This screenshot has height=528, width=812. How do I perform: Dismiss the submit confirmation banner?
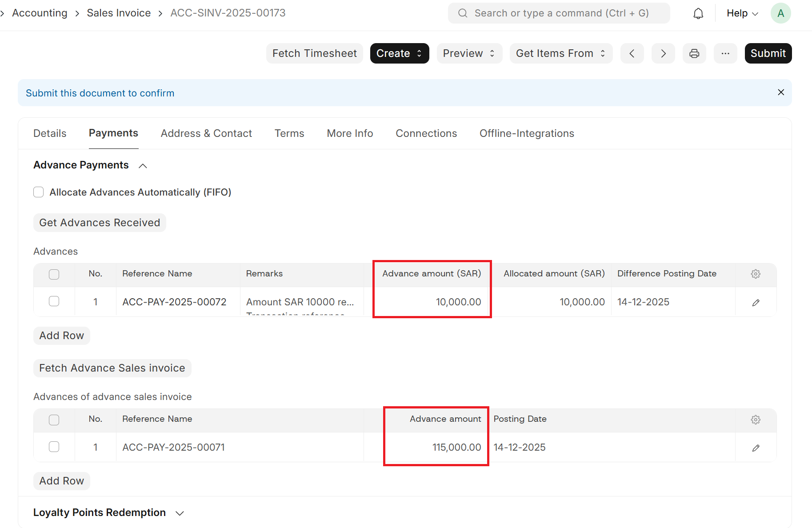coord(781,92)
